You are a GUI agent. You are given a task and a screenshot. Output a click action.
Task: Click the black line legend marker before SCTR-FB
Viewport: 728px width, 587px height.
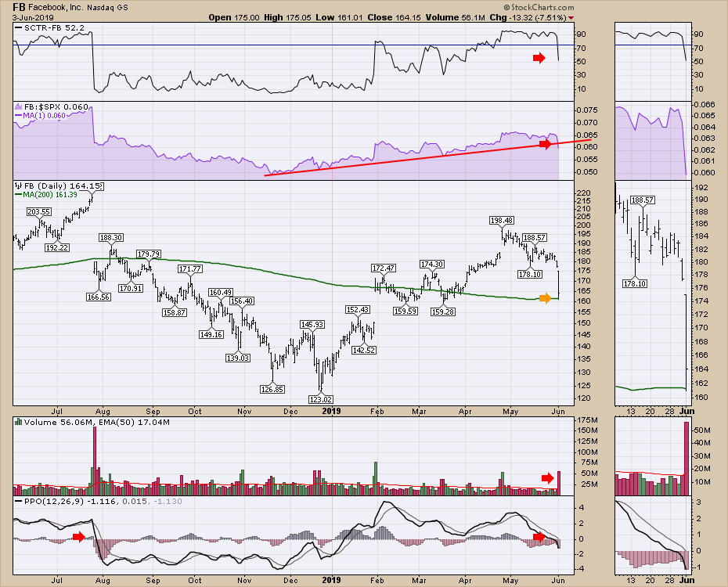tap(19, 28)
